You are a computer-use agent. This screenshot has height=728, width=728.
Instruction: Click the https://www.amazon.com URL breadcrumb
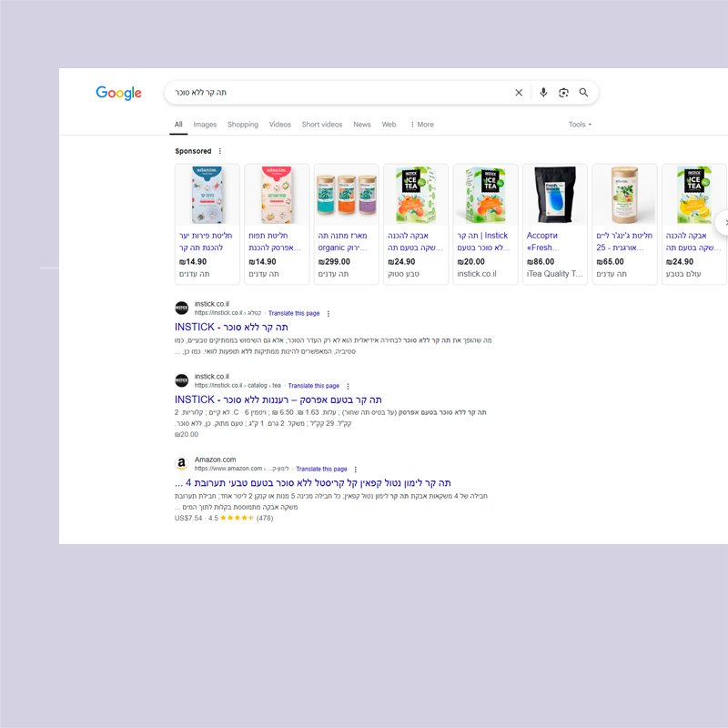pyautogui.click(x=241, y=469)
